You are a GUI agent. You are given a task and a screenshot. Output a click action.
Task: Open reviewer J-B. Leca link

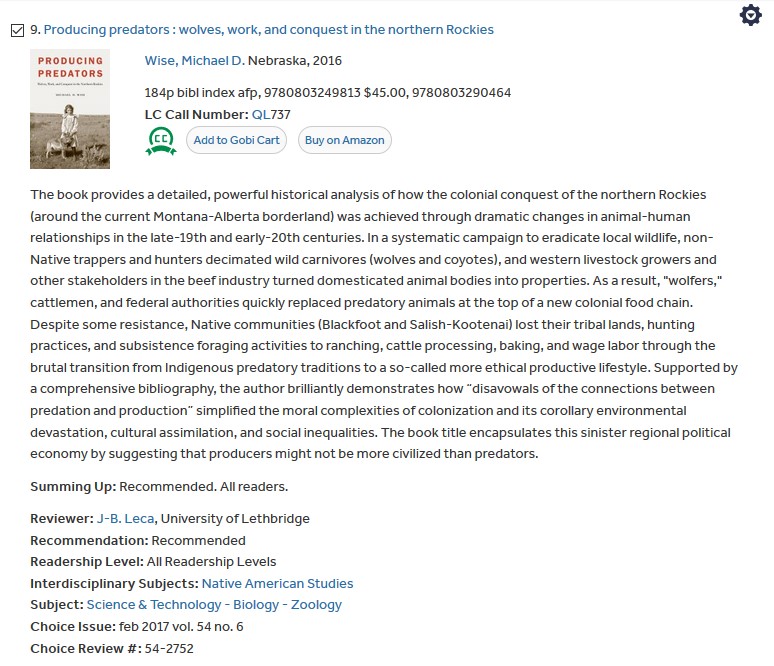[125, 518]
